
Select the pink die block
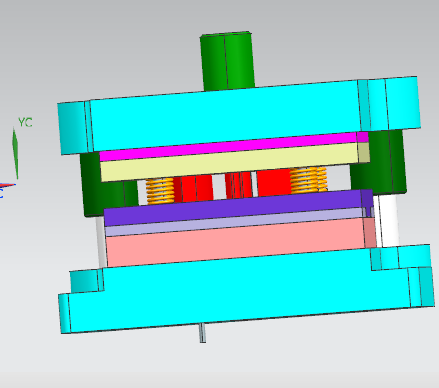(240, 242)
